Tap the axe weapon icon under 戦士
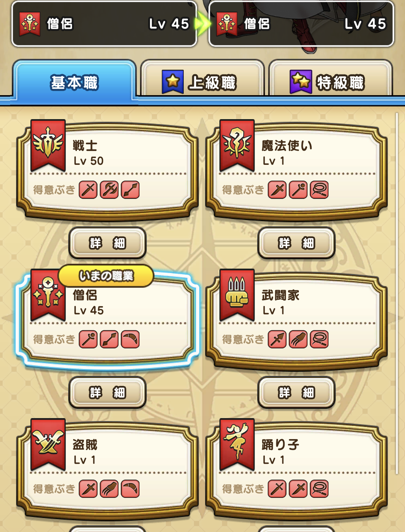Viewport: 405px width, 532px height. click(109, 190)
